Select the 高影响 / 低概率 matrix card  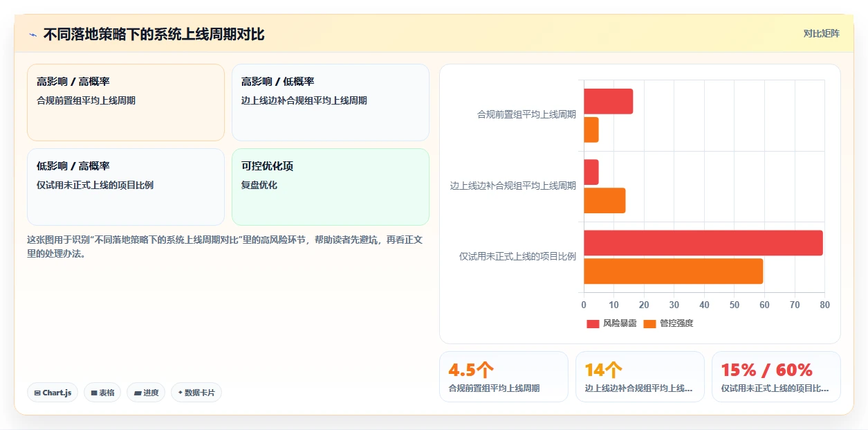pyautogui.click(x=331, y=102)
